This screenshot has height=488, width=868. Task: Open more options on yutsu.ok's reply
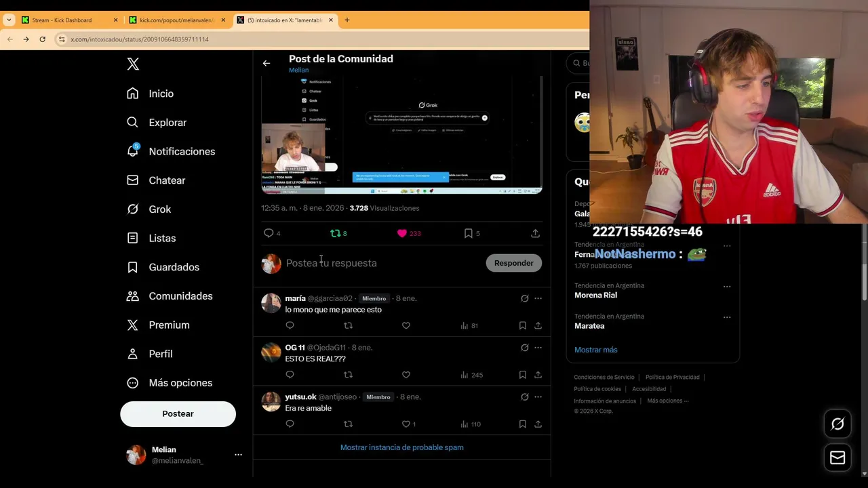538,396
